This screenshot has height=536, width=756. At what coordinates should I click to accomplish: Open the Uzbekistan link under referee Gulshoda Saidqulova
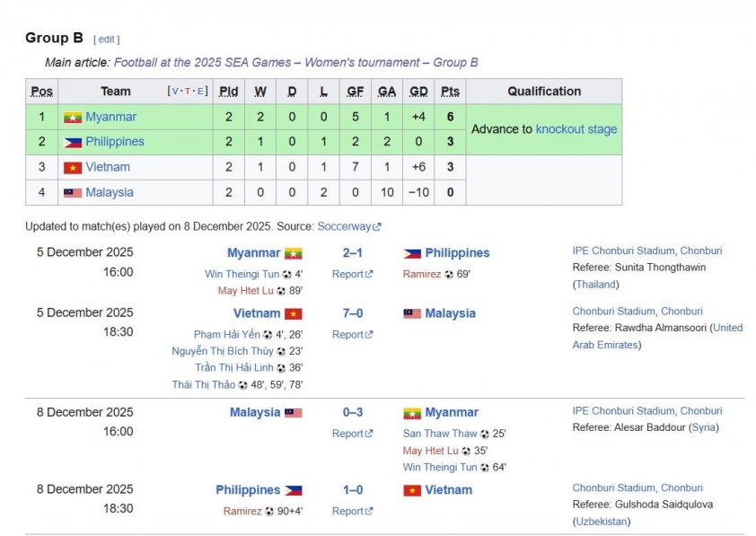[602, 522]
